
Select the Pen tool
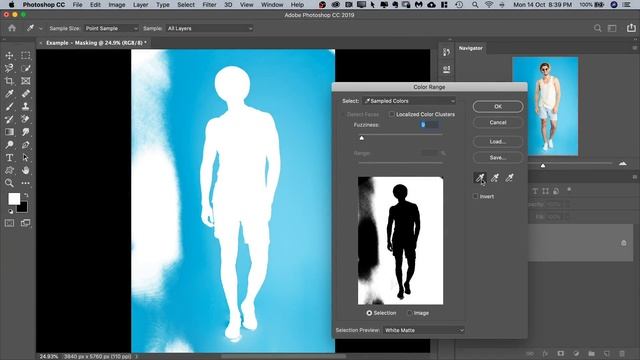point(25,145)
